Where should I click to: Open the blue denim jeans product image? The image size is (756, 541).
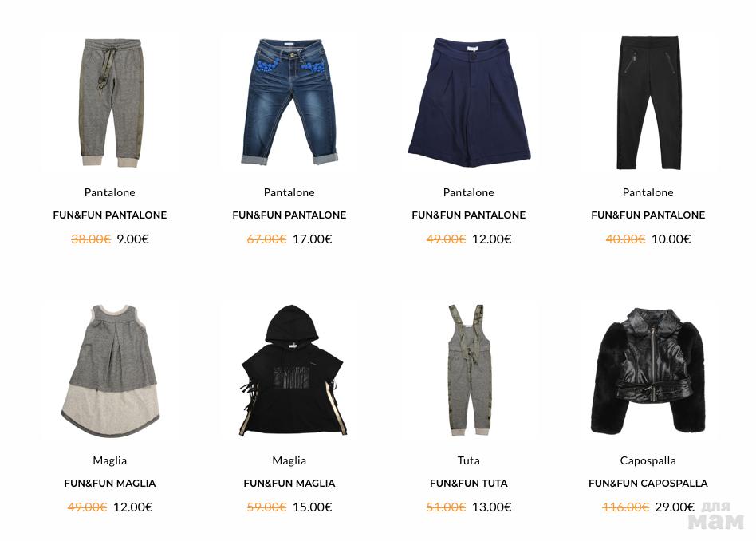(289, 102)
